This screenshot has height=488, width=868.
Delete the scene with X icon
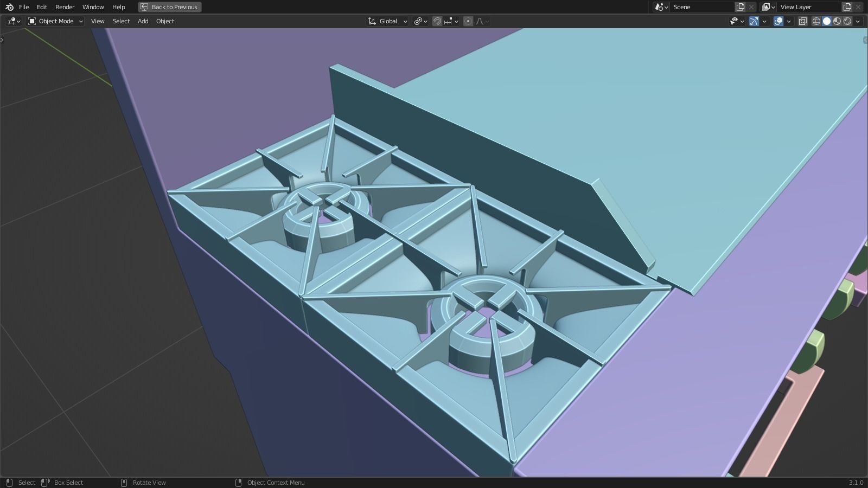[x=751, y=7]
